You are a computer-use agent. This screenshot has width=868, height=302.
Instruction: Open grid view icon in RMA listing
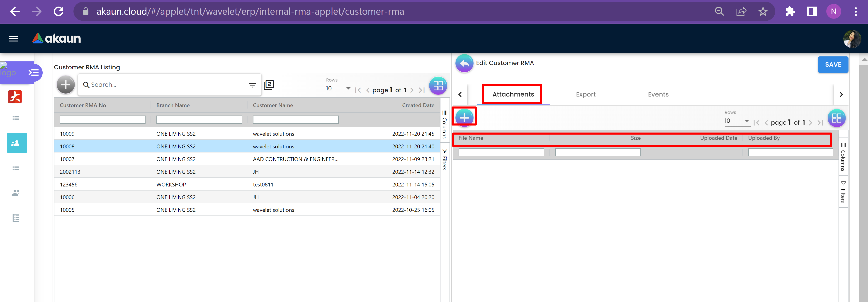coord(438,85)
